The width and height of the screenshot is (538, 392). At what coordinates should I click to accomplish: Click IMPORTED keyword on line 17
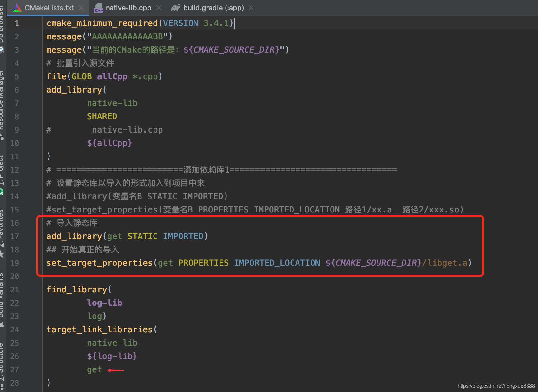[x=183, y=236]
